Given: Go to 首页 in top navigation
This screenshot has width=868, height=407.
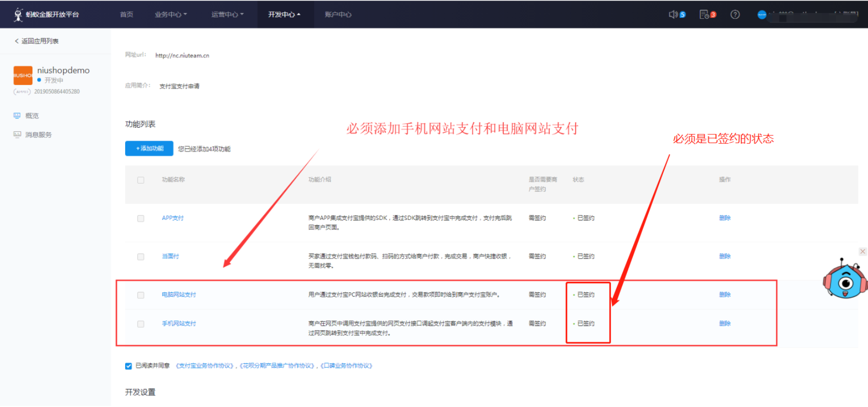Looking at the screenshot, I should pos(127,15).
